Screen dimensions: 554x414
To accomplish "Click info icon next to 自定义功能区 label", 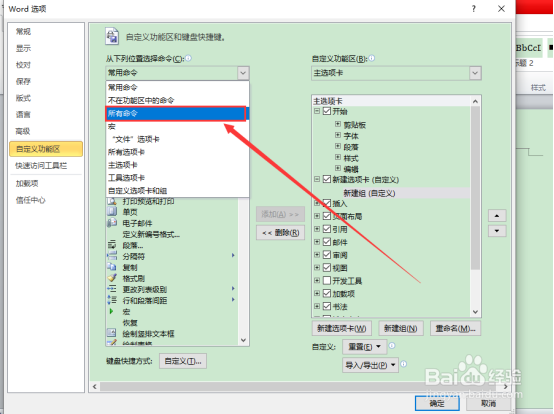I will tap(372, 58).
